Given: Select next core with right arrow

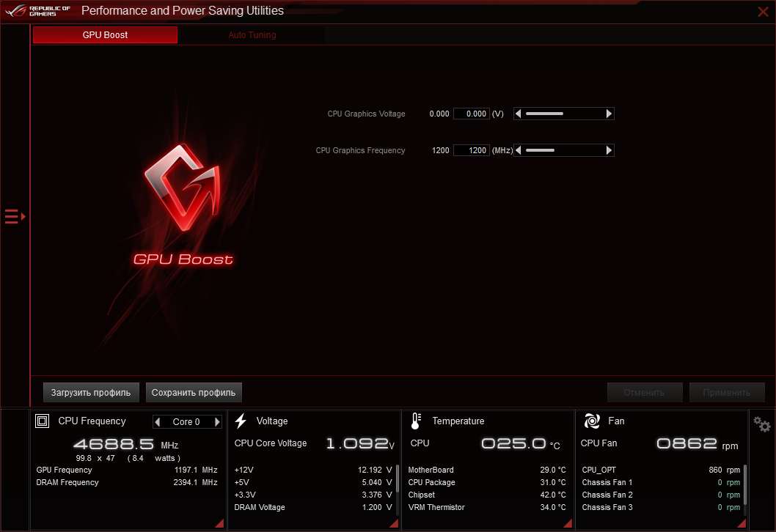Looking at the screenshot, I should pyautogui.click(x=217, y=422).
